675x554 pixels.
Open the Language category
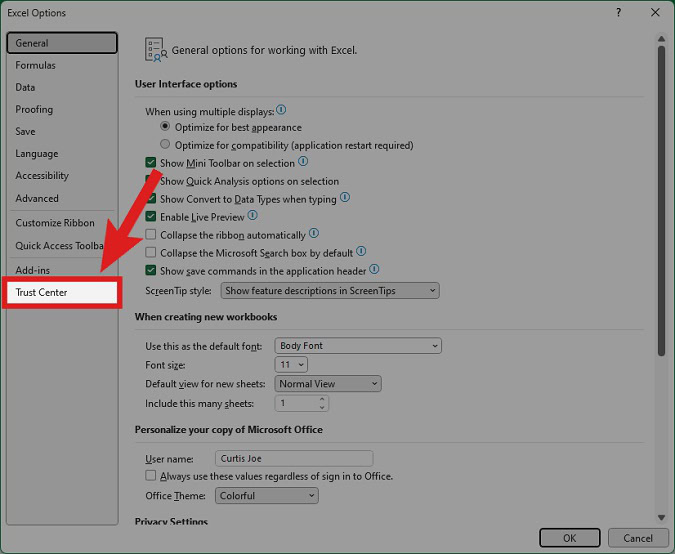[x=62, y=154]
